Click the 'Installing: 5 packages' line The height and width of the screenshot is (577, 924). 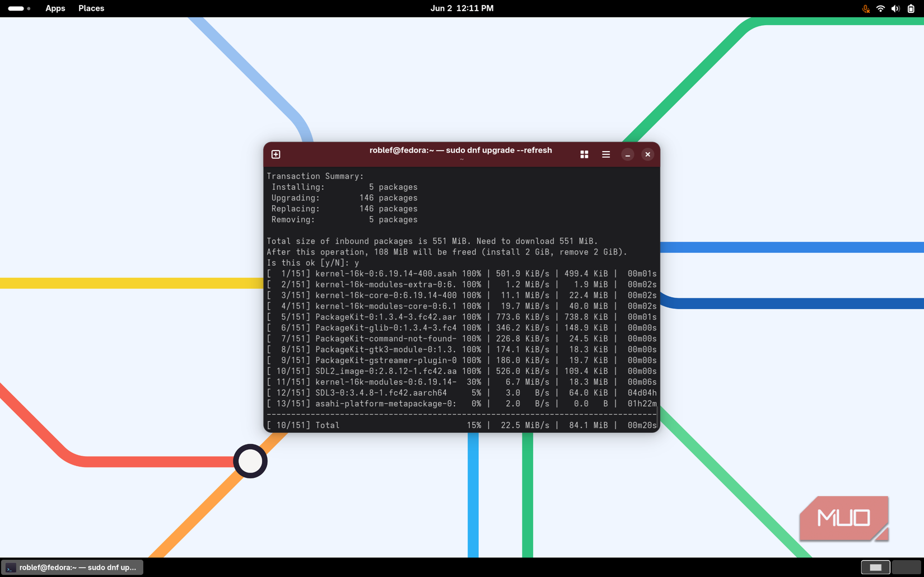coord(344,187)
